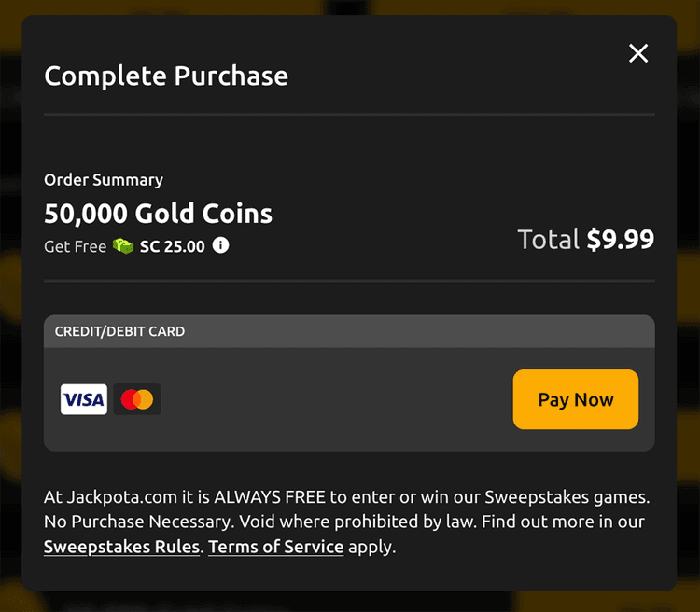The height and width of the screenshot is (612, 700).
Task: Click the word Total beside the price
Action: pos(549,239)
